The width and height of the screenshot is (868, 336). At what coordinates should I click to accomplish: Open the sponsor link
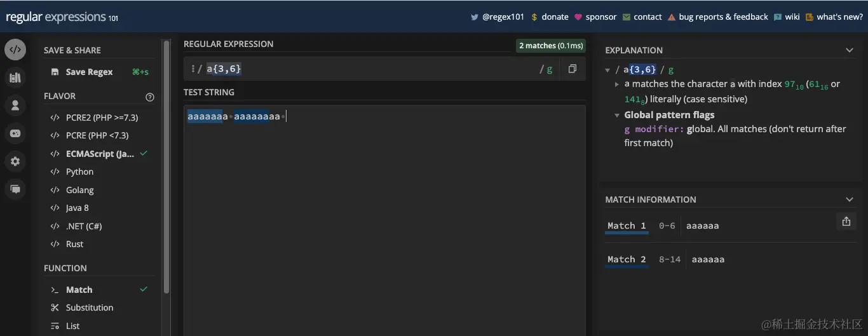[595, 17]
